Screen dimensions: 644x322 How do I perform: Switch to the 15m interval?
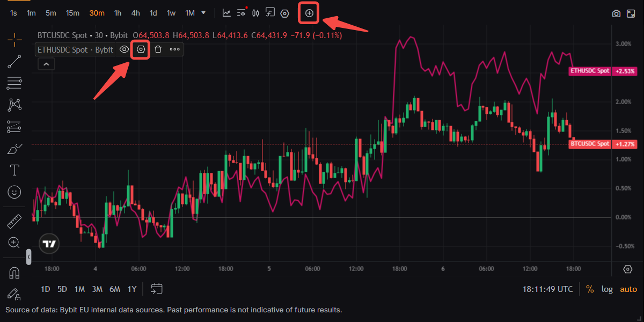tap(72, 13)
